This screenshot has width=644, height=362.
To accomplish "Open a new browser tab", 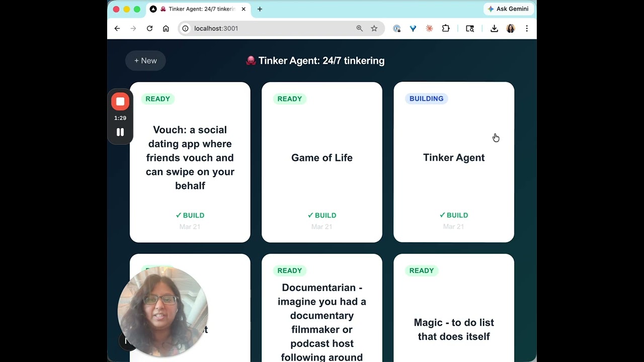I will click(260, 9).
